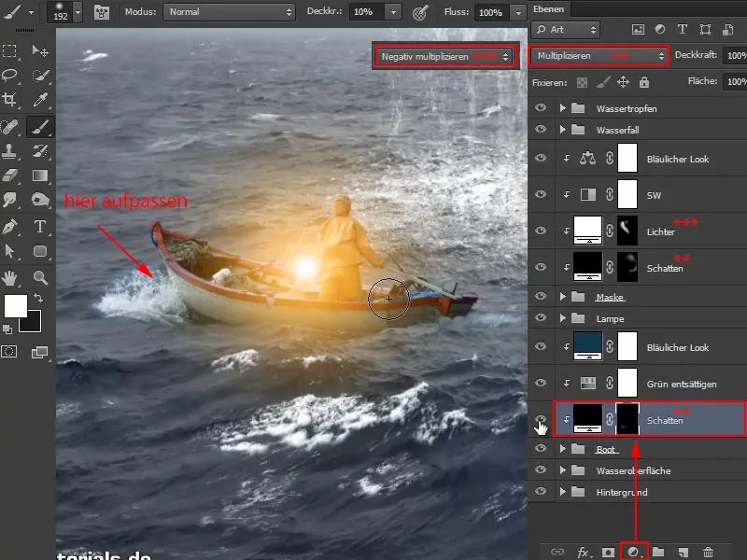The height and width of the screenshot is (560, 747).
Task: Link layers at panel bottom
Action: pos(557,552)
